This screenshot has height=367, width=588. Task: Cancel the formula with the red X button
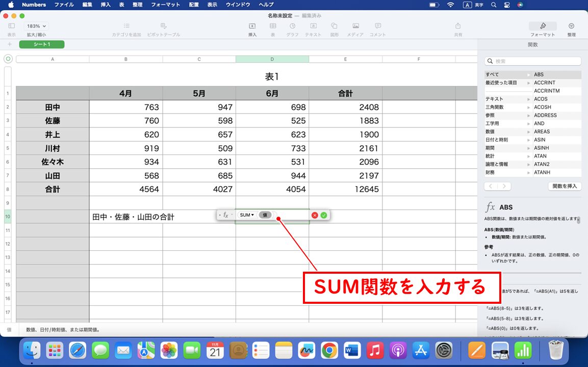click(x=315, y=215)
